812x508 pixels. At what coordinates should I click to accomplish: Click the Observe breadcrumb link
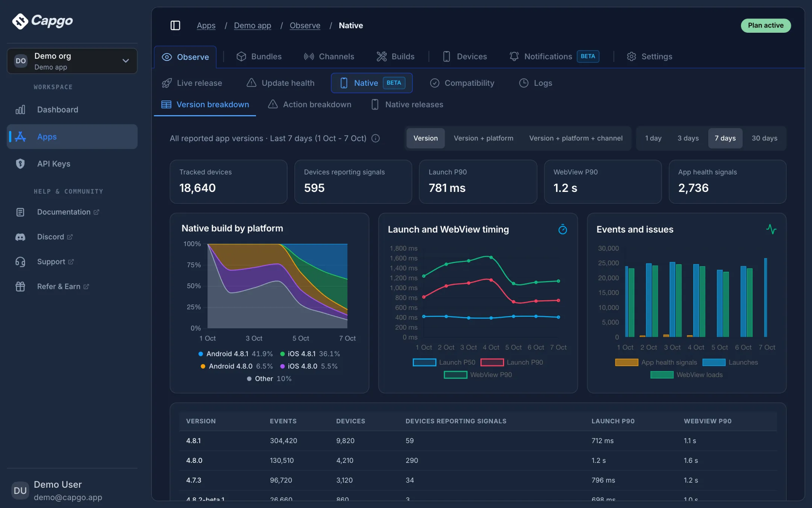pos(305,25)
